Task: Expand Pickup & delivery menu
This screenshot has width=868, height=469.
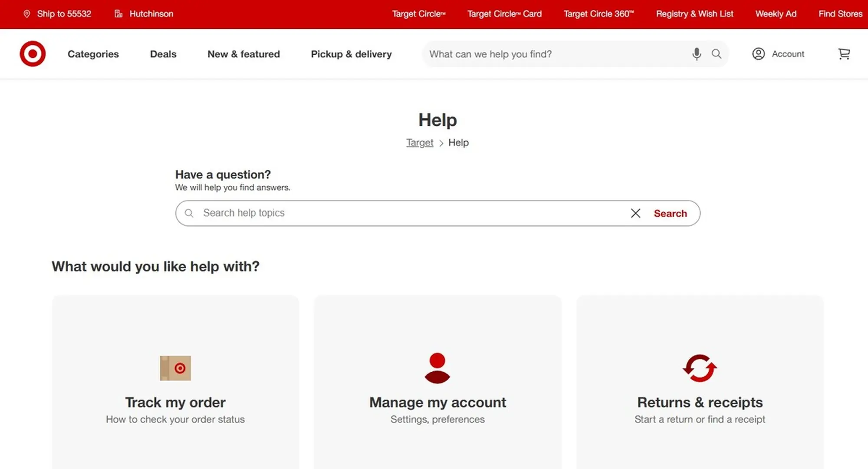Action: [x=351, y=54]
